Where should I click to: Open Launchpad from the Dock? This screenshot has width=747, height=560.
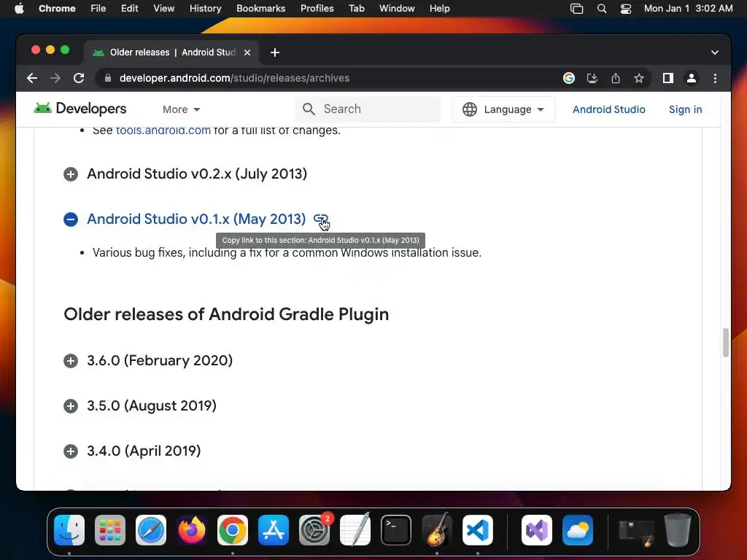pyautogui.click(x=110, y=530)
